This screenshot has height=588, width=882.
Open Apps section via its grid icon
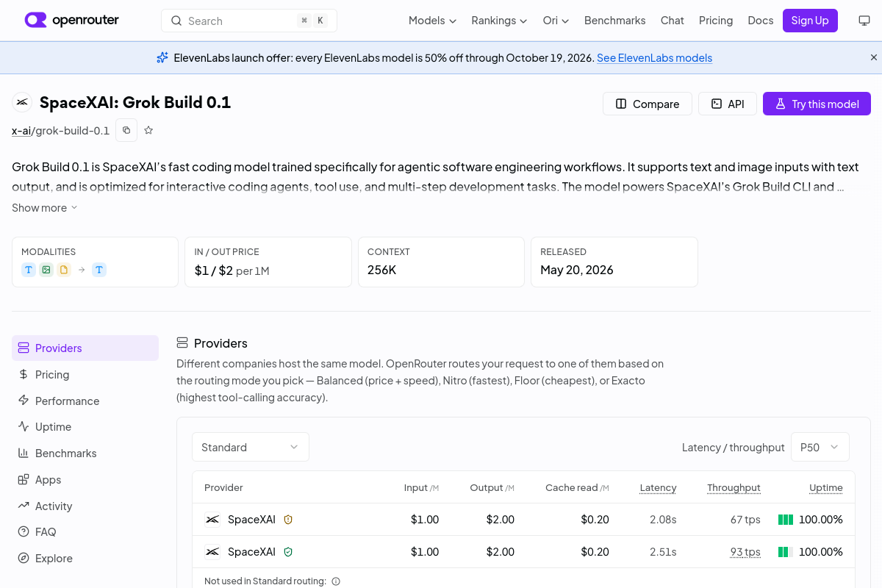[x=24, y=479]
